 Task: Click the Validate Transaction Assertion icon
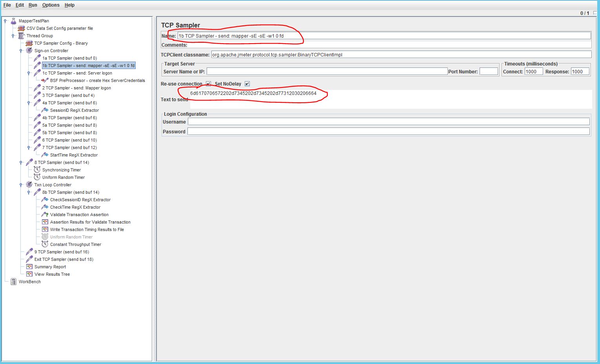(44, 215)
